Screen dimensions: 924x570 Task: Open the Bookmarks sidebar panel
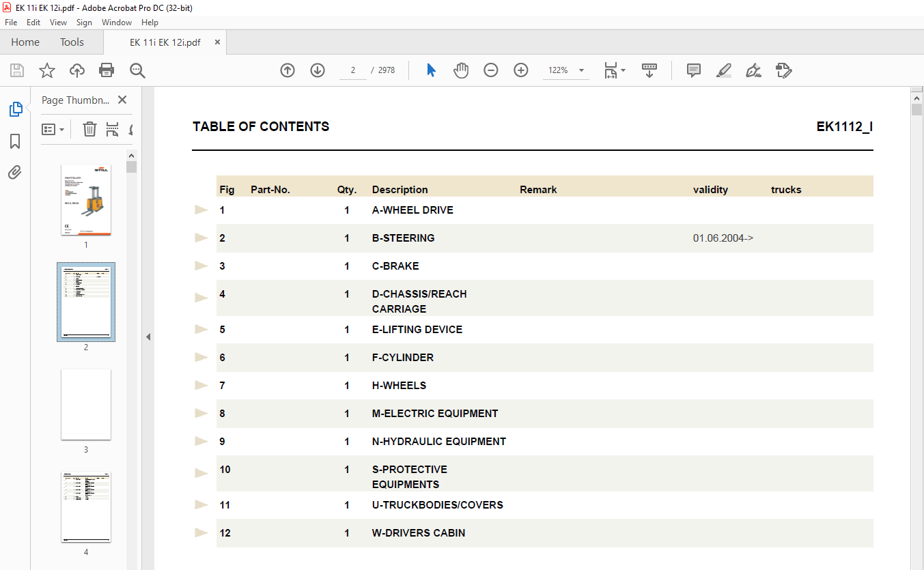coord(15,141)
